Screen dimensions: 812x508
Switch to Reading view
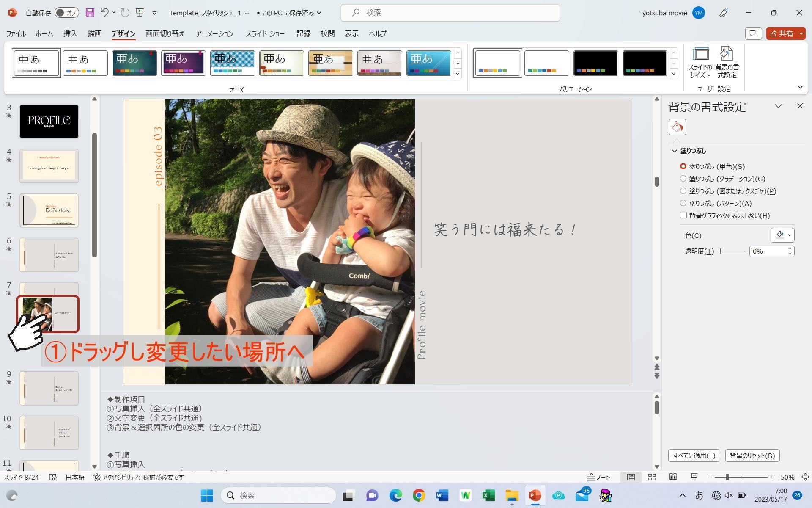coord(673,477)
